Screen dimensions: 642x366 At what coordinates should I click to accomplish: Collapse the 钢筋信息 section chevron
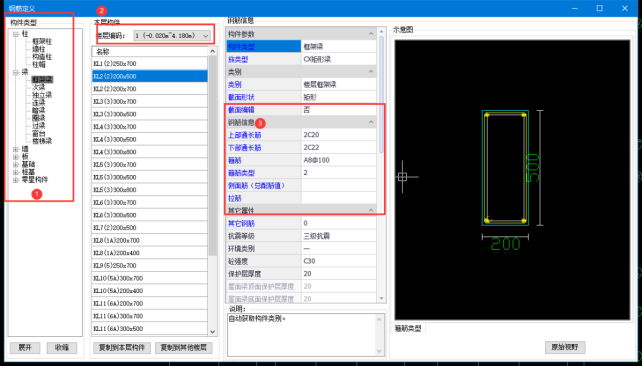pos(371,122)
